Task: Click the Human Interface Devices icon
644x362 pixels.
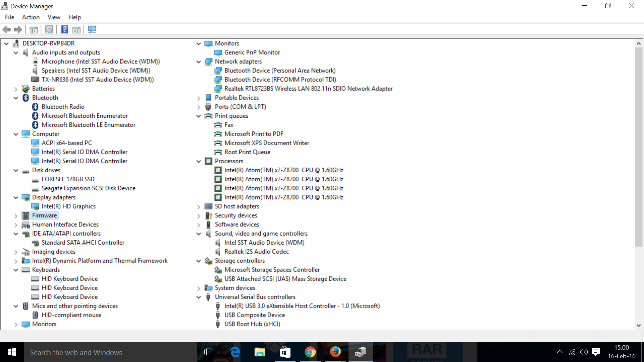Action: 26,224
